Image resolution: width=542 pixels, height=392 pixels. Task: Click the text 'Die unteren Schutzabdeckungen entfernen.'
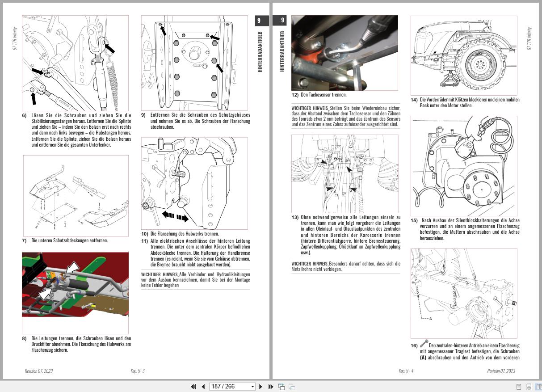pyautogui.click(x=69, y=240)
